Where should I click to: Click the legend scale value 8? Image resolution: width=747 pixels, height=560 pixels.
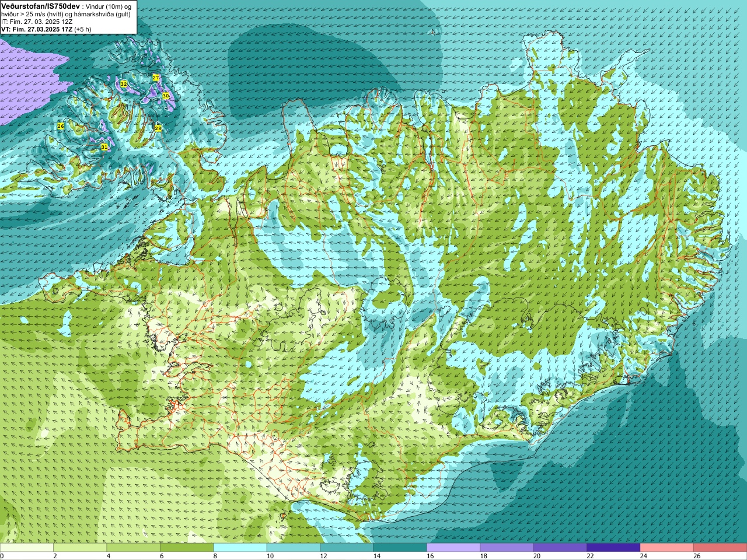215,556
